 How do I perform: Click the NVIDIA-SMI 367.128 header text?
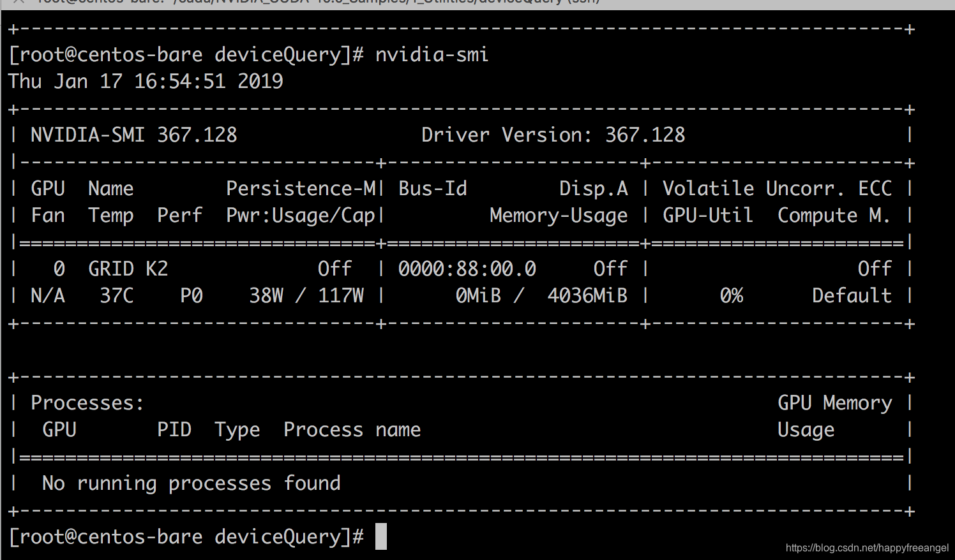(x=134, y=135)
